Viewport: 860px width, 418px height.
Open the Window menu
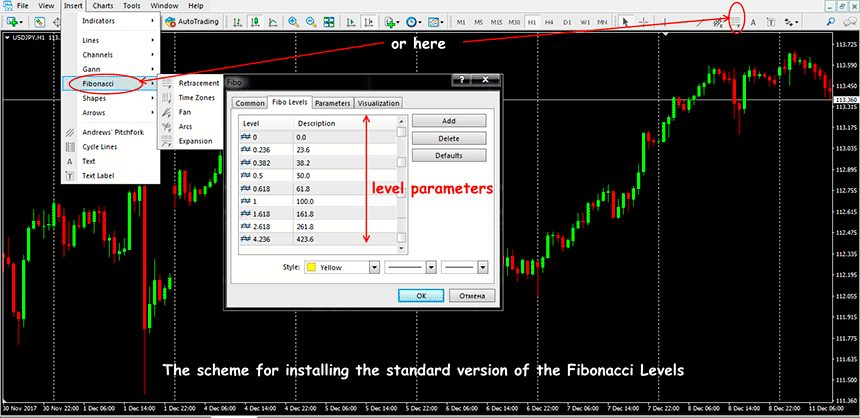point(163,6)
